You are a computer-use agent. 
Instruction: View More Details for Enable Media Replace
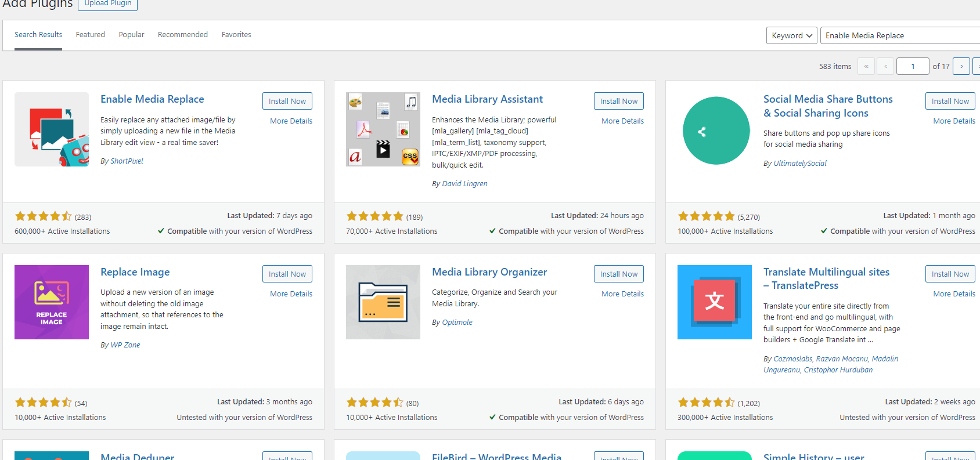click(x=291, y=121)
